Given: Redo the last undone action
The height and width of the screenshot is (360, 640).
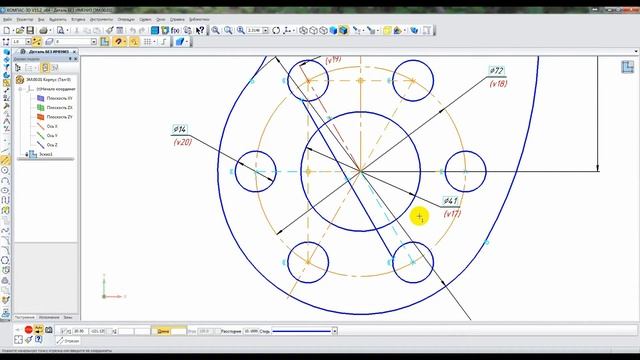Looking at the screenshot, I should pyautogui.click(x=142, y=30).
